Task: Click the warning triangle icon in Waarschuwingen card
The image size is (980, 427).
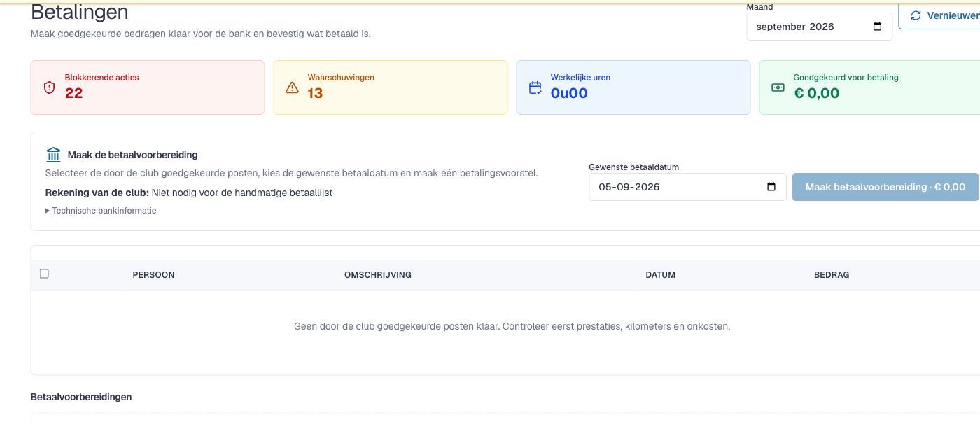Action: tap(293, 87)
